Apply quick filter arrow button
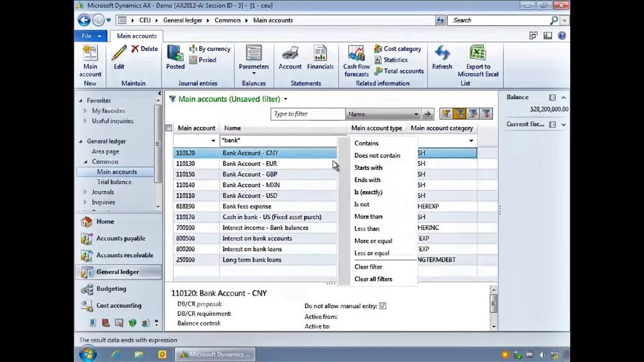 pyautogui.click(x=428, y=114)
